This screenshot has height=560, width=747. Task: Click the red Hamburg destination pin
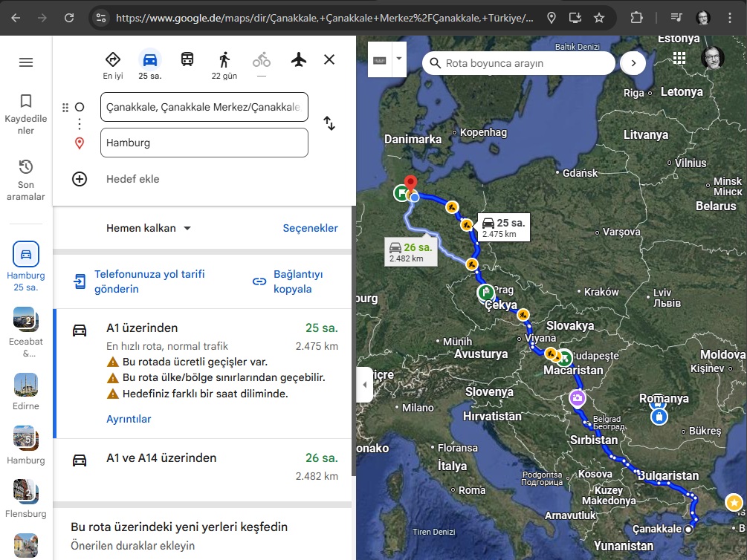click(410, 185)
